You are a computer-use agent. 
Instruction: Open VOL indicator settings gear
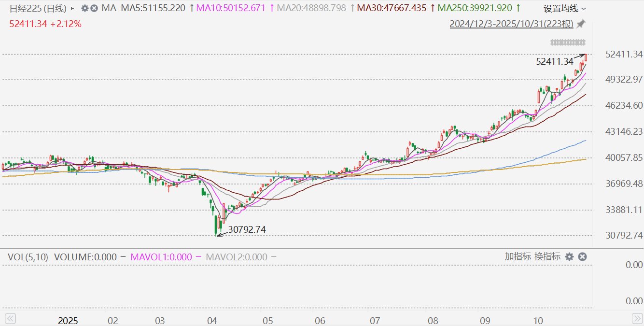(570, 256)
